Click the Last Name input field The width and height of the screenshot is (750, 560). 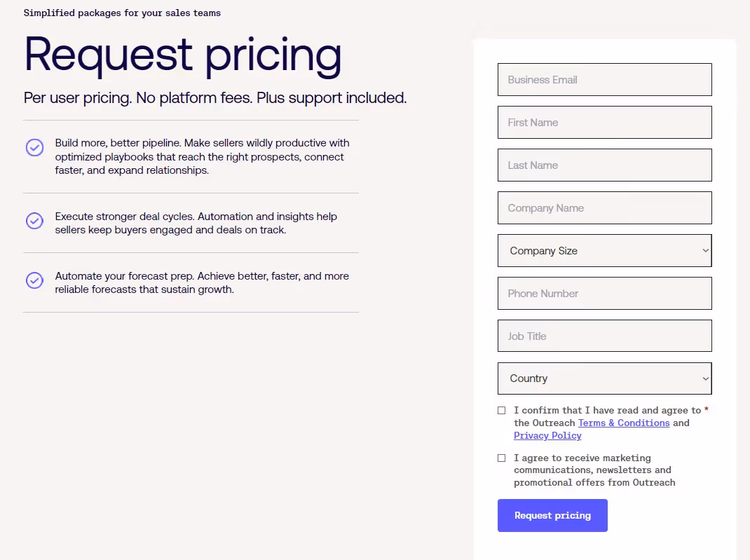coord(604,165)
